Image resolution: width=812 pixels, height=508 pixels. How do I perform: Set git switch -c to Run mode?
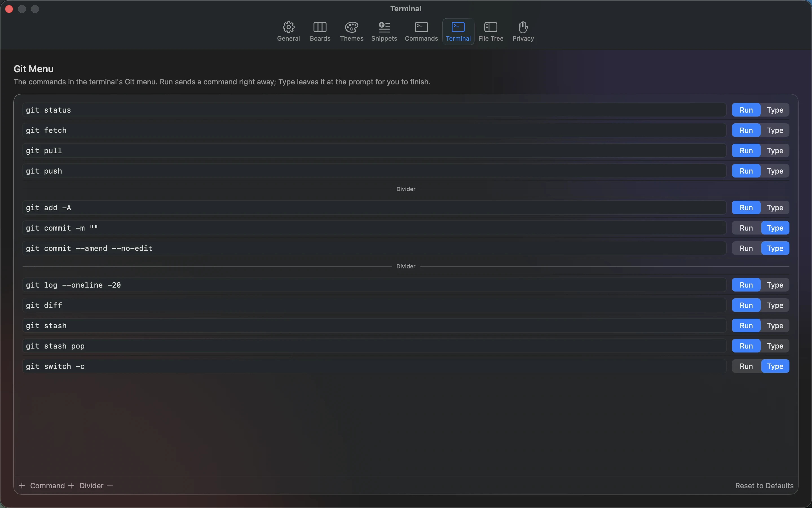click(x=746, y=366)
